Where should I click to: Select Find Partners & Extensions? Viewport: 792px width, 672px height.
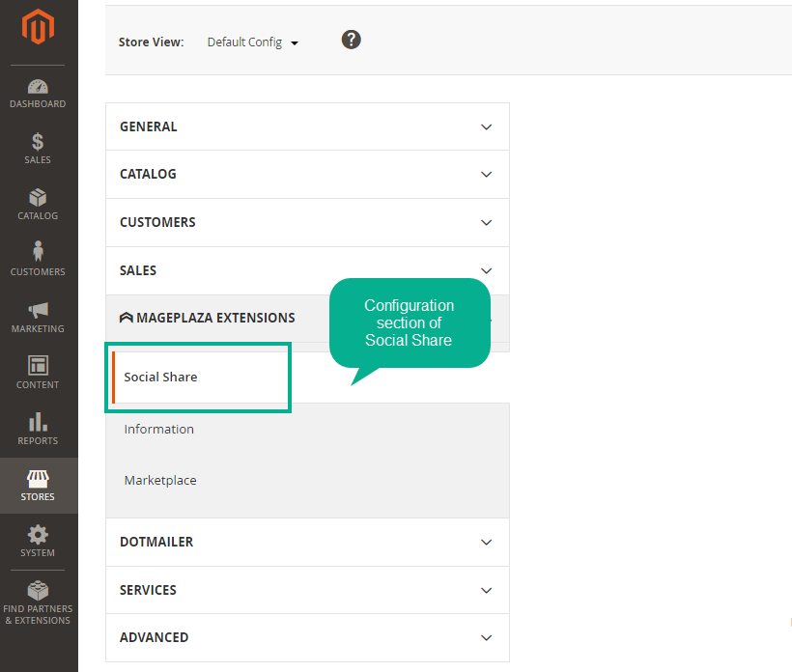[x=38, y=599]
